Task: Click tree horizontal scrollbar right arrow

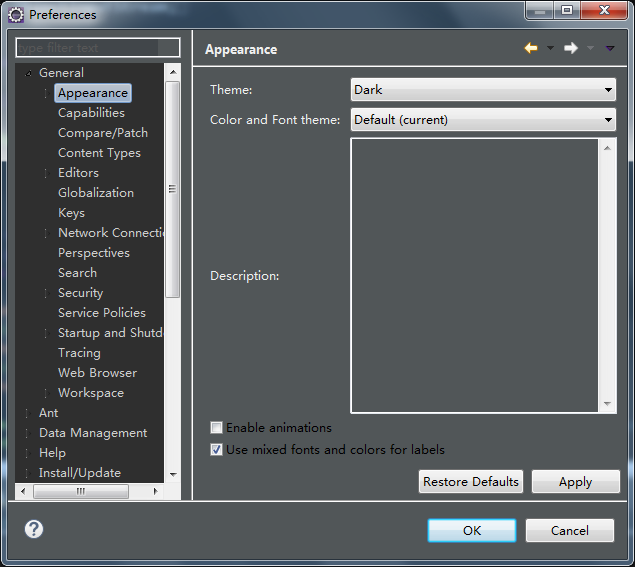Action: click(156, 491)
